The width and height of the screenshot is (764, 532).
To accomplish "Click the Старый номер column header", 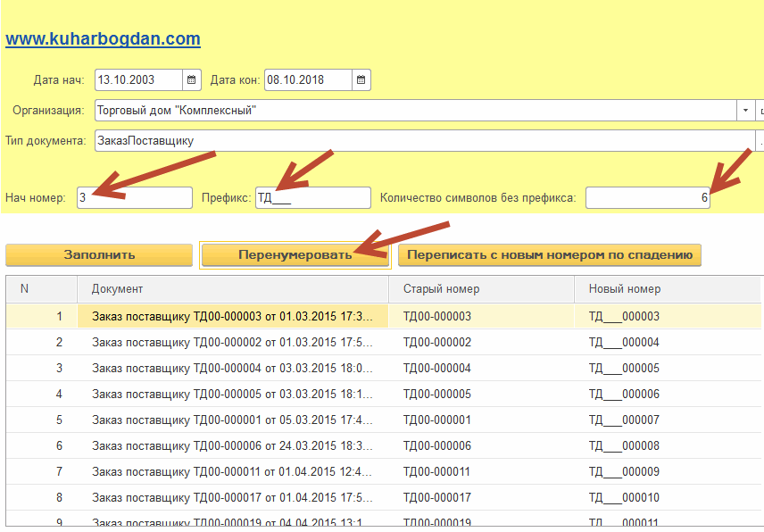I will tap(482, 289).
